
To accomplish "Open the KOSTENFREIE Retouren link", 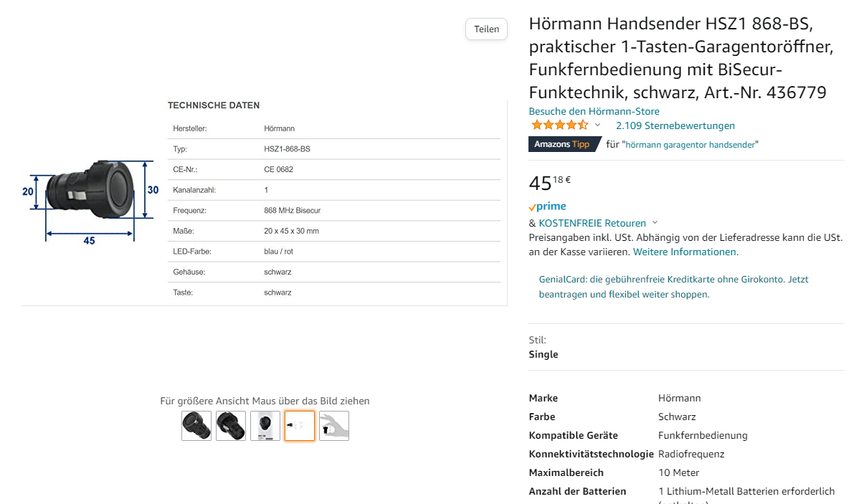I will point(592,223).
